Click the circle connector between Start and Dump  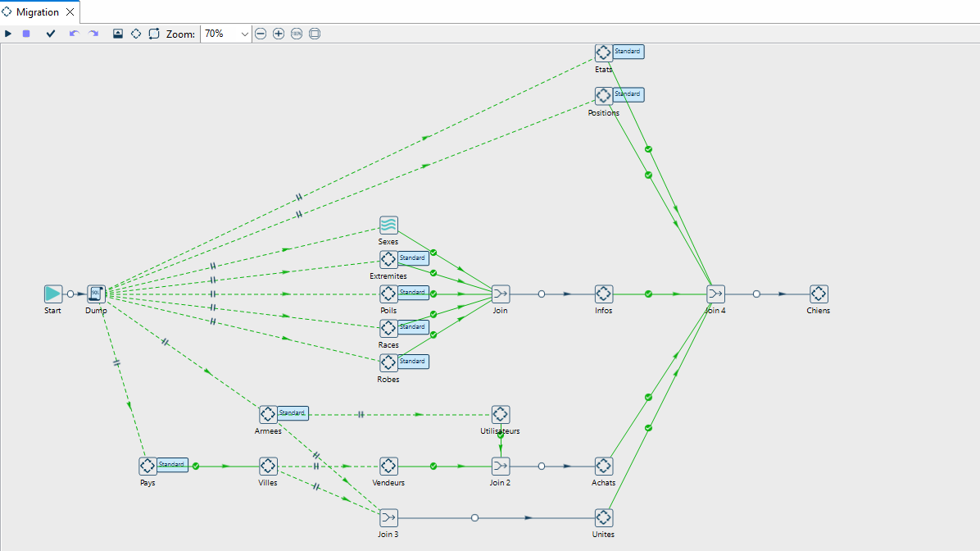pyautogui.click(x=70, y=294)
